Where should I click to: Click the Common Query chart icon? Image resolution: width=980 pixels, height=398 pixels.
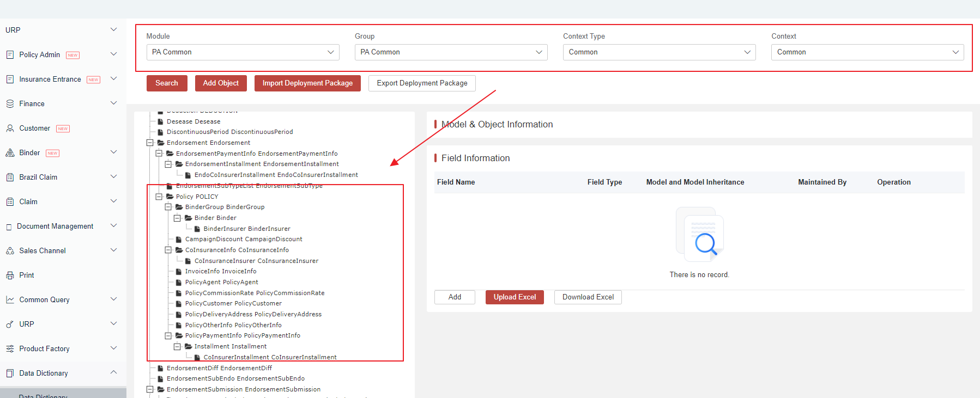10,299
